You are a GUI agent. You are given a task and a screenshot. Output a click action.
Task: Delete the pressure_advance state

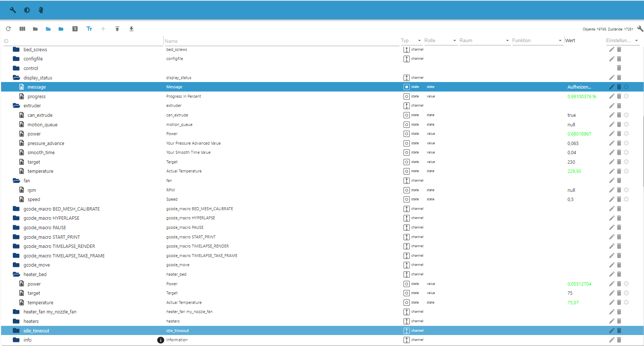coord(619,143)
